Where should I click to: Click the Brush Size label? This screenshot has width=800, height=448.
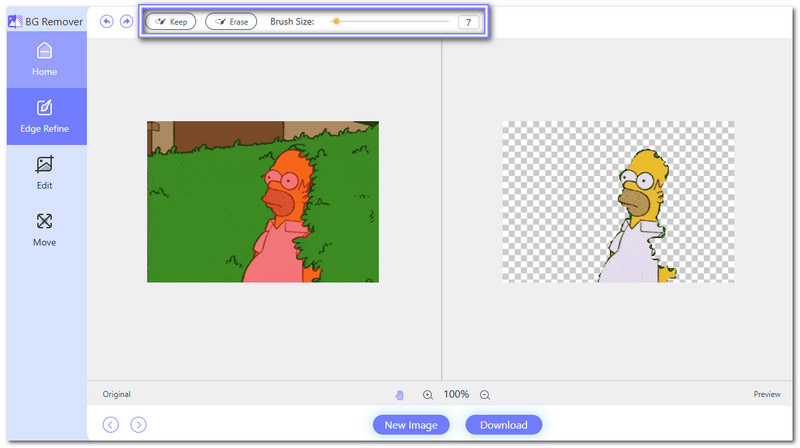292,21
